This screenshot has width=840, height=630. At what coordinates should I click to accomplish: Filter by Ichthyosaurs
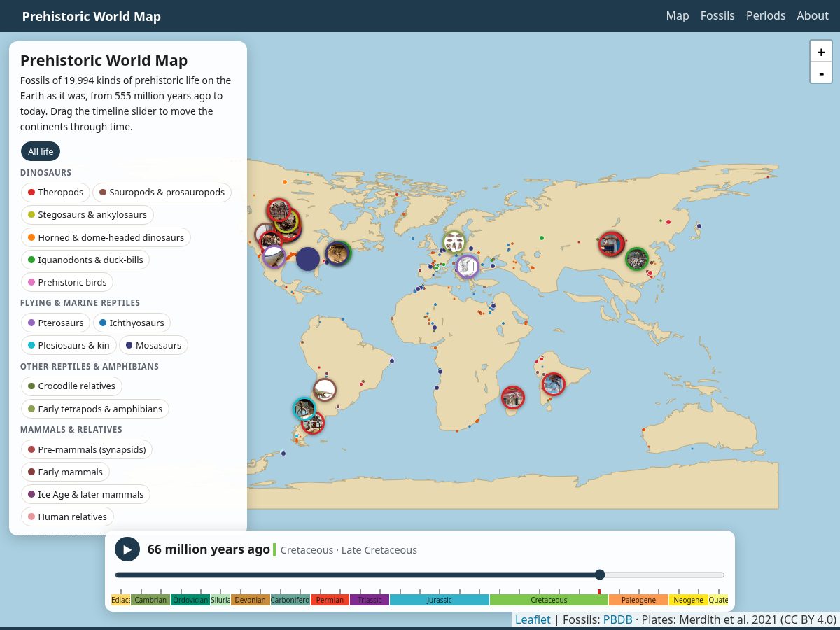click(132, 323)
